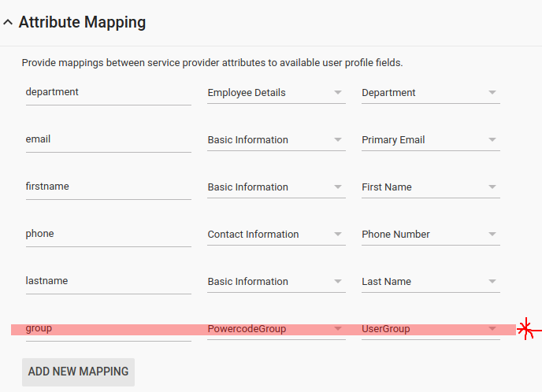The height and width of the screenshot is (392, 542).
Task: Open the First Name field dropdown
Action: point(431,187)
